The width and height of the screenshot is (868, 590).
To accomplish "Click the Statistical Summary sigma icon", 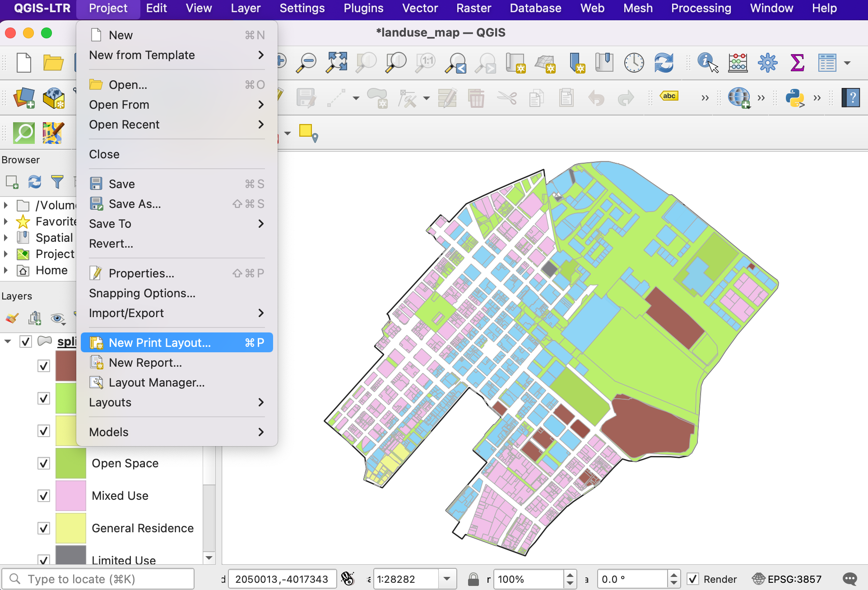I will tap(797, 62).
